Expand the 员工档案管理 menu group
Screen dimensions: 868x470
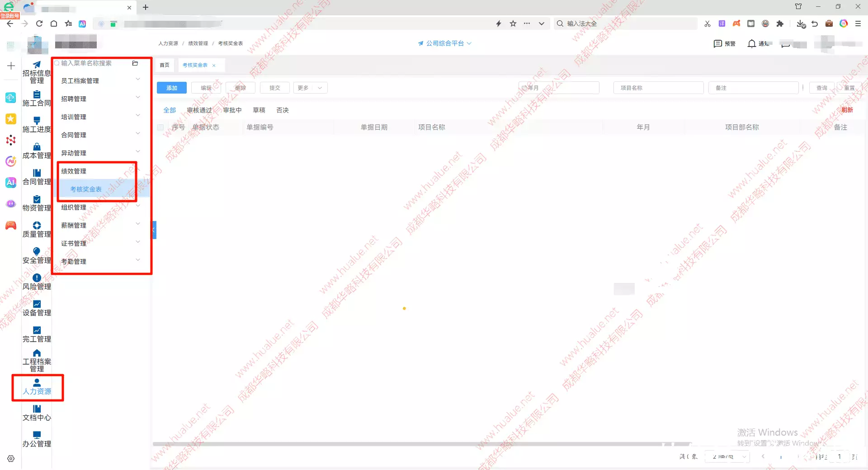pos(101,80)
